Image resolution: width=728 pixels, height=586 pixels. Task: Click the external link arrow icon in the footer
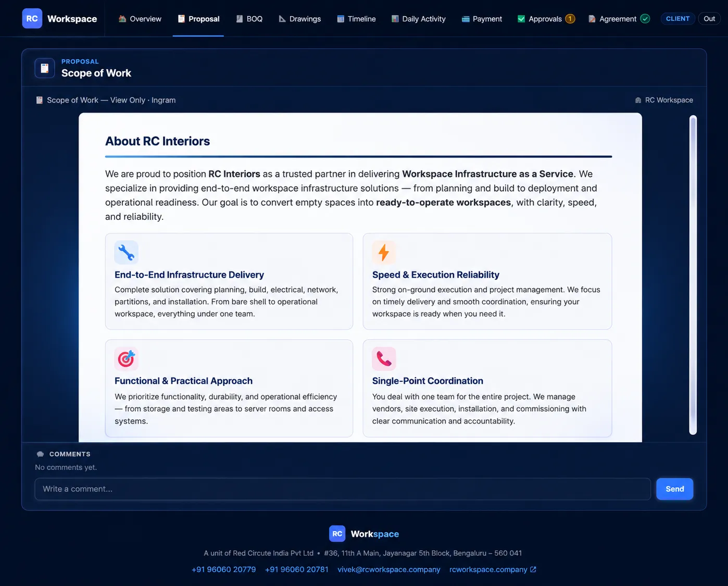tap(533, 569)
